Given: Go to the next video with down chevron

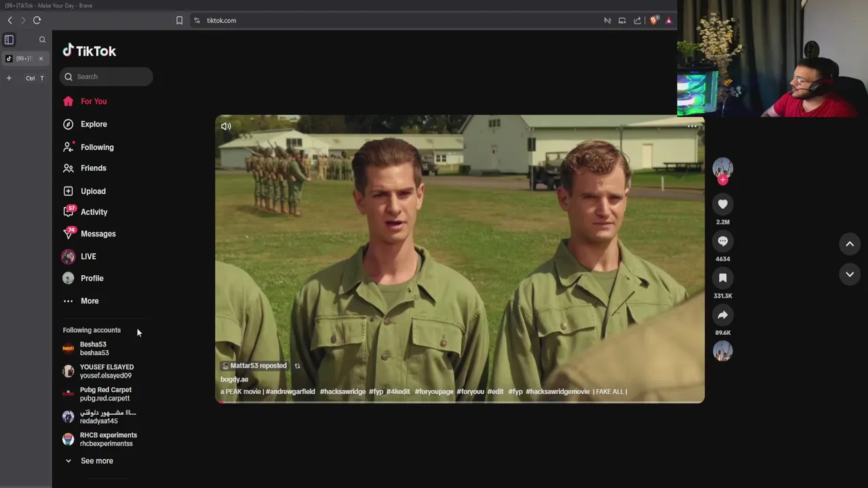Looking at the screenshot, I should 850,274.
